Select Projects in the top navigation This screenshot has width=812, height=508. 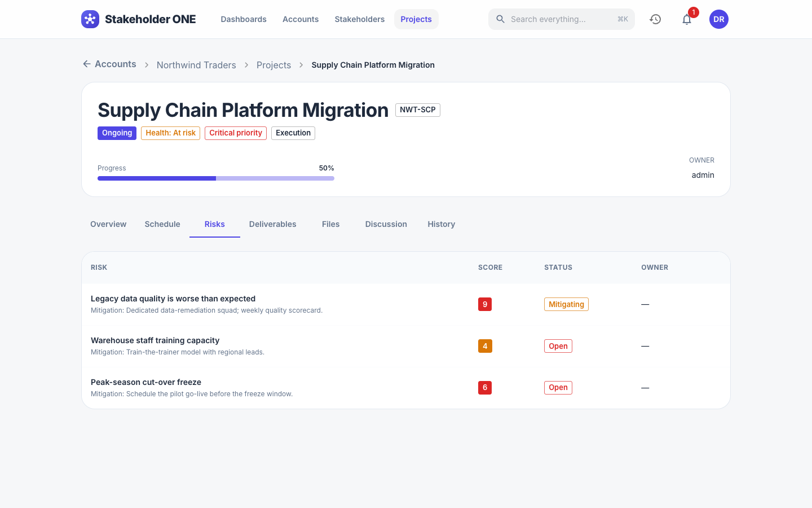tap(416, 19)
